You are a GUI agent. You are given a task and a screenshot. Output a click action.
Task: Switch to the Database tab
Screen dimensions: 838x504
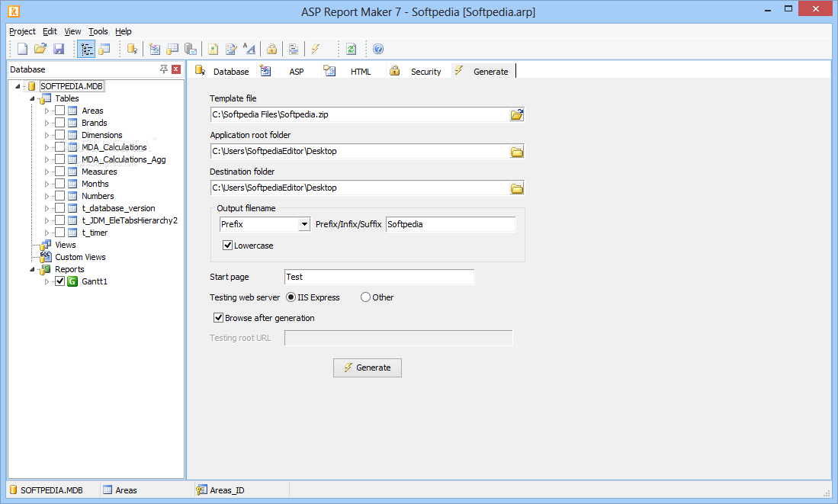[x=223, y=71]
